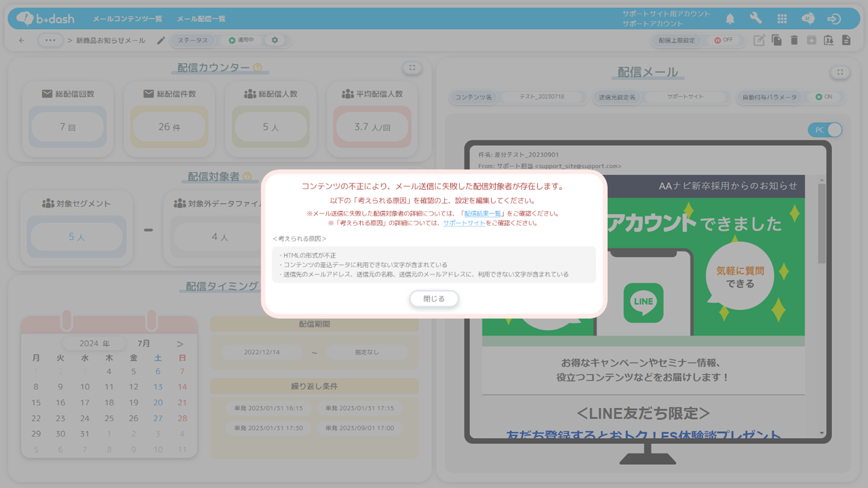
Task: Click the 送信元設定名 サポートサイト field
Action: coord(685,97)
